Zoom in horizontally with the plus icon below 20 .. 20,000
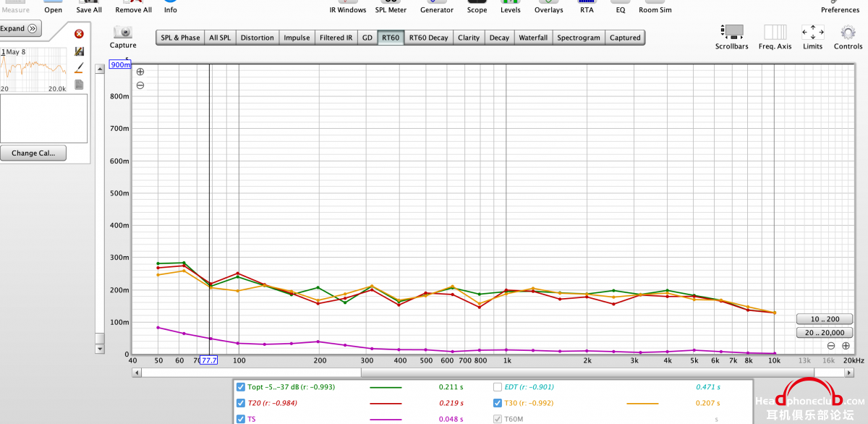Screen dimensions: 868x424 pyautogui.click(x=846, y=346)
